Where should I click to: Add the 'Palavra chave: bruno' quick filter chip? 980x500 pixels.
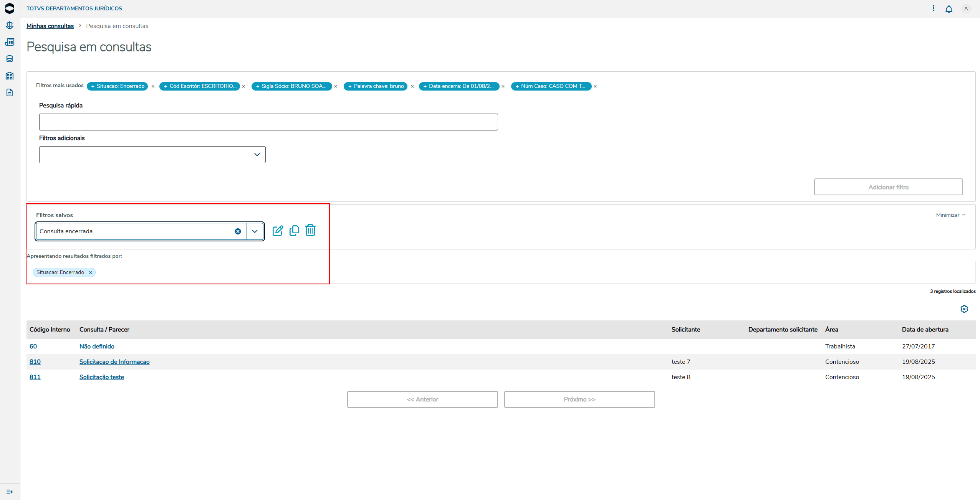pyautogui.click(x=375, y=86)
